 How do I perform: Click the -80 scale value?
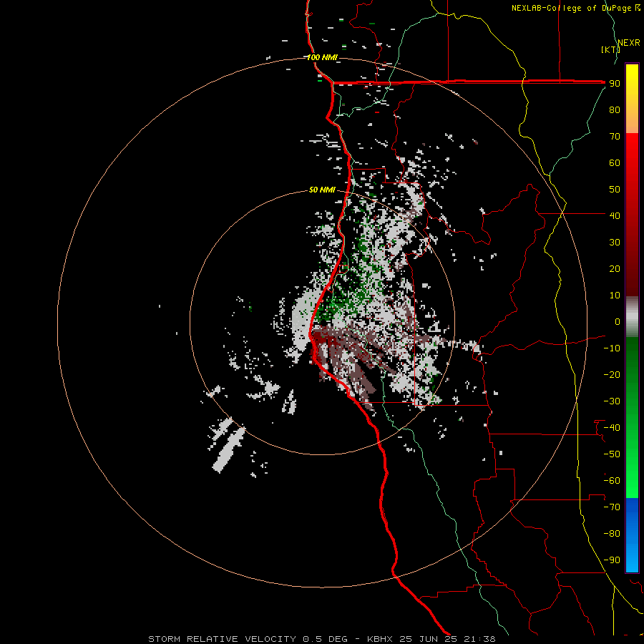pos(612,534)
